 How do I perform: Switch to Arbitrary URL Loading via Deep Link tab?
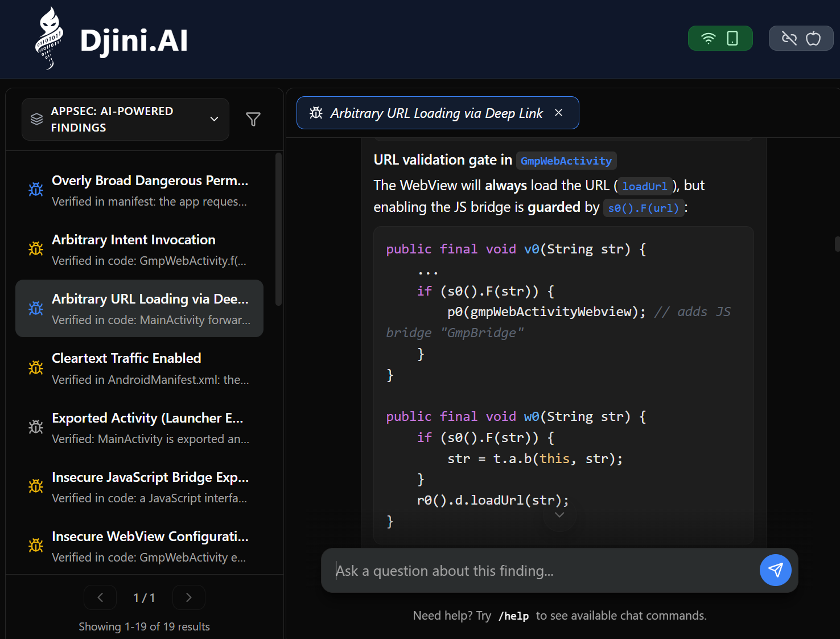click(x=438, y=113)
